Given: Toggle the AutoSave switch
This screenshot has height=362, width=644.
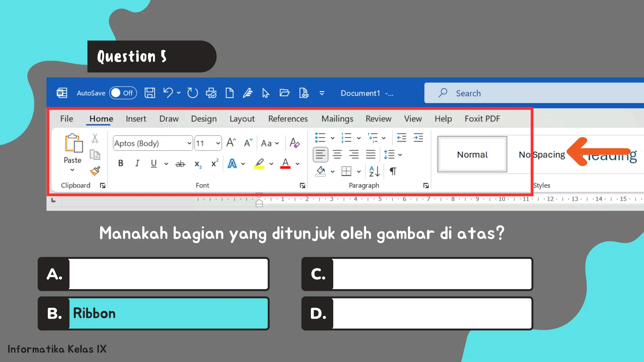Looking at the screenshot, I should click(x=123, y=93).
